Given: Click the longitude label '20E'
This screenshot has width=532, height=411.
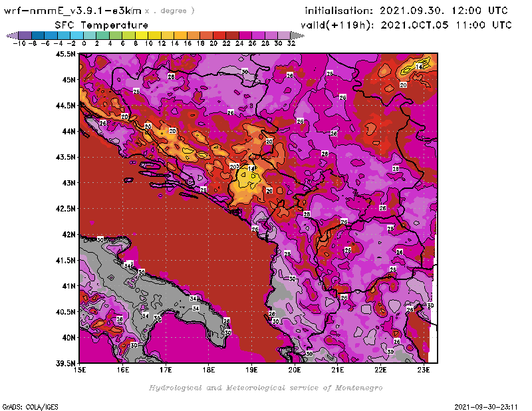Looking at the screenshot, I should point(295,370).
